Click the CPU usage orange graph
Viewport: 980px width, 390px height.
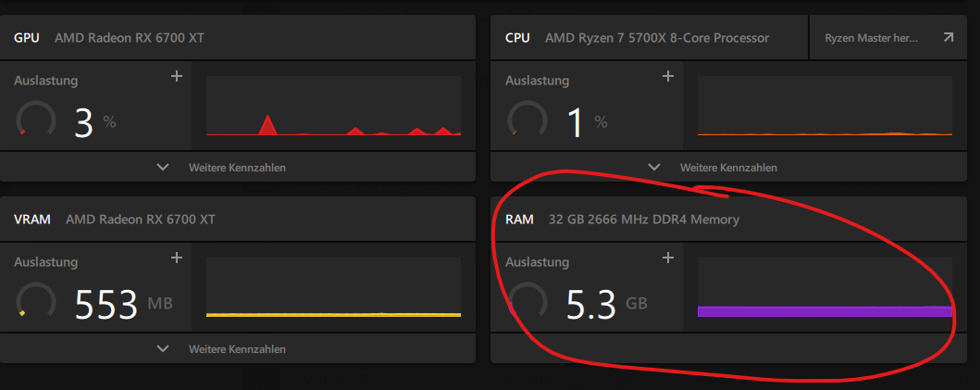click(x=825, y=106)
